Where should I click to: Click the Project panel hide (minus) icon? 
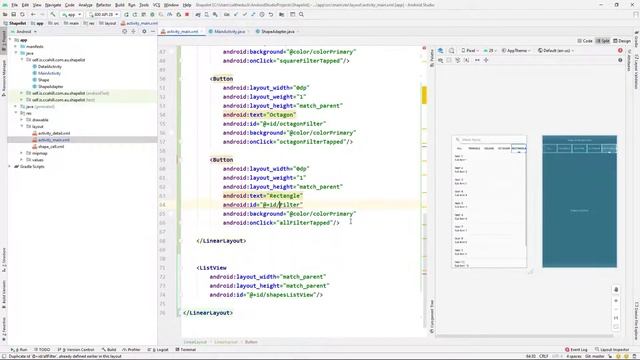point(153,31)
